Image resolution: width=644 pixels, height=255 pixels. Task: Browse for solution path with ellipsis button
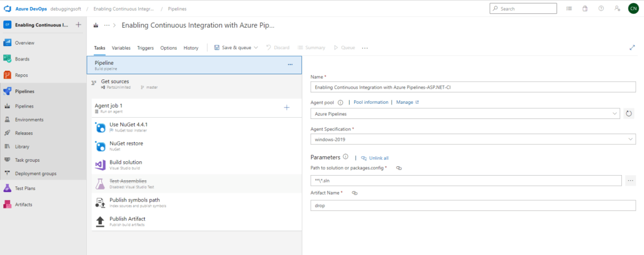[631, 181]
